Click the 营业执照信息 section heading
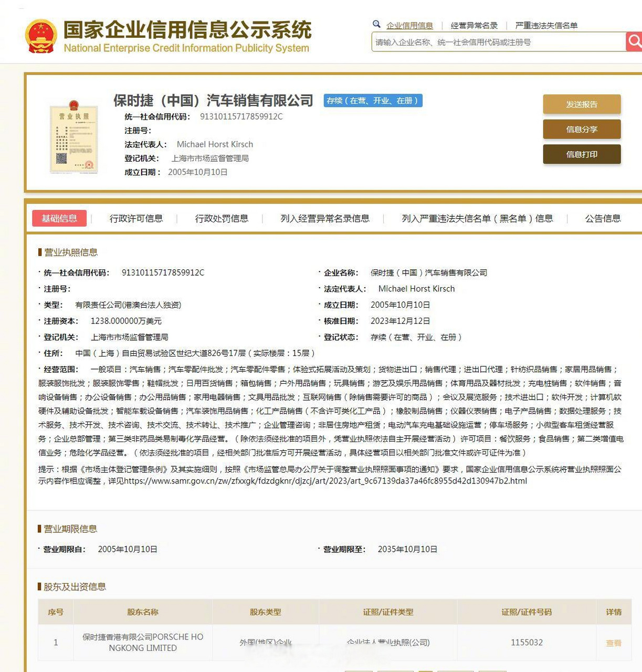 click(71, 253)
